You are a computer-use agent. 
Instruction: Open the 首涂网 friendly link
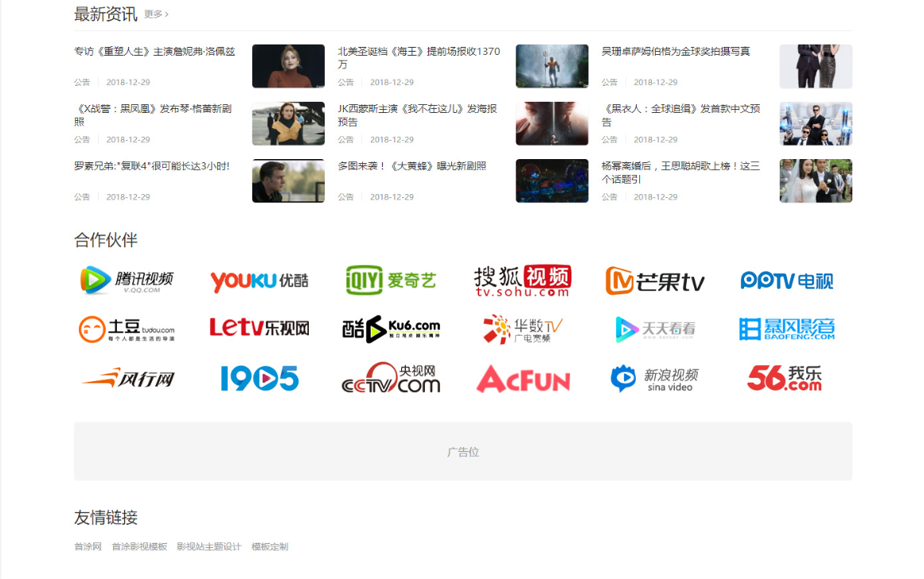(88, 546)
